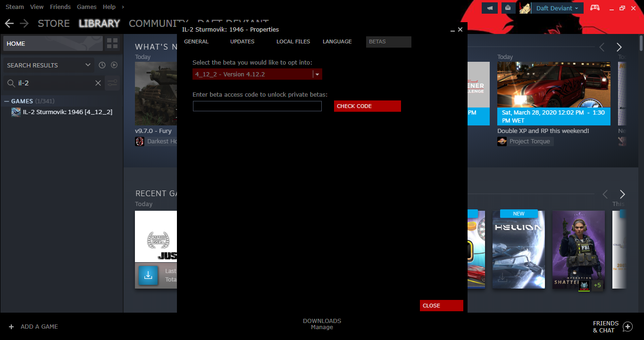
Task: Click the red Close button
Action: point(442,306)
